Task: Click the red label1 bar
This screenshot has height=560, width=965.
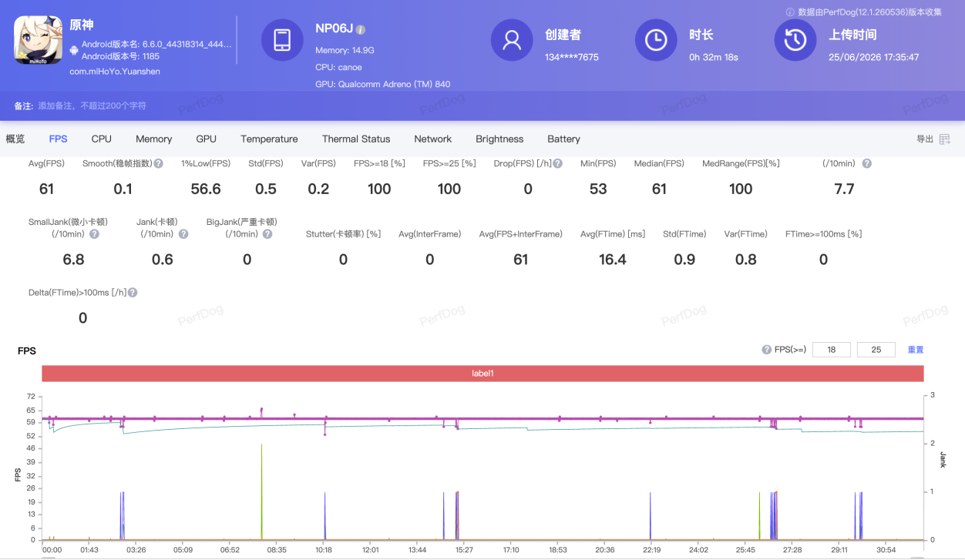Action: click(482, 374)
